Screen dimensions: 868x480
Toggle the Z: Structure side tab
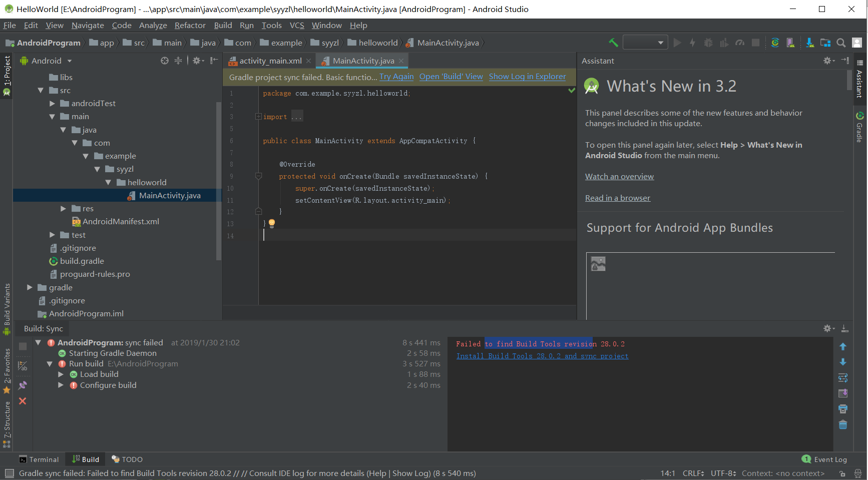click(7, 424)
